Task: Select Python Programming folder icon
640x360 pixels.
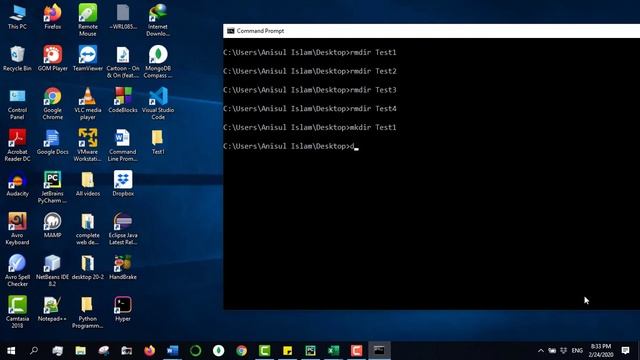Action: 88,312
